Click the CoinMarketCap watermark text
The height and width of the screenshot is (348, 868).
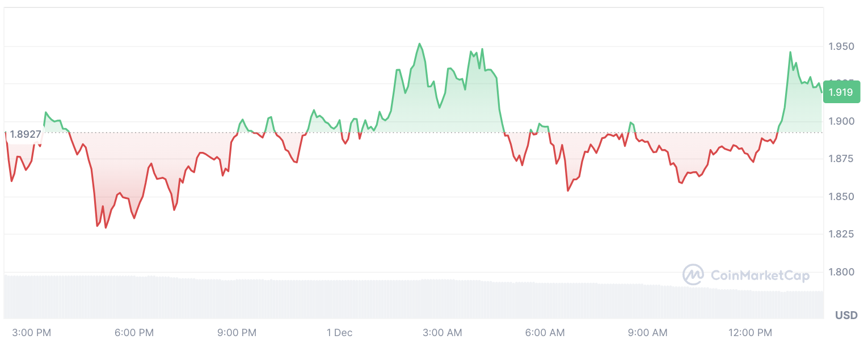[760, 275]
